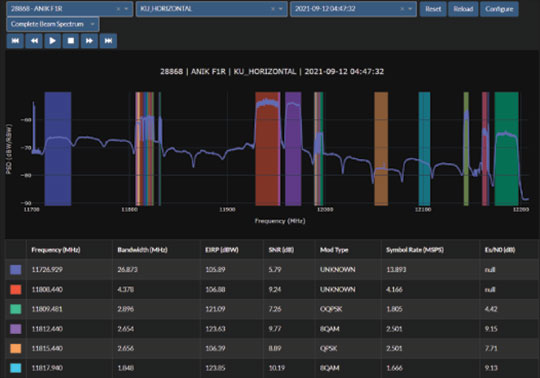Screen dimensions: 540x378
Task: Click SNR value 10.19
Action: coord(277,368)
